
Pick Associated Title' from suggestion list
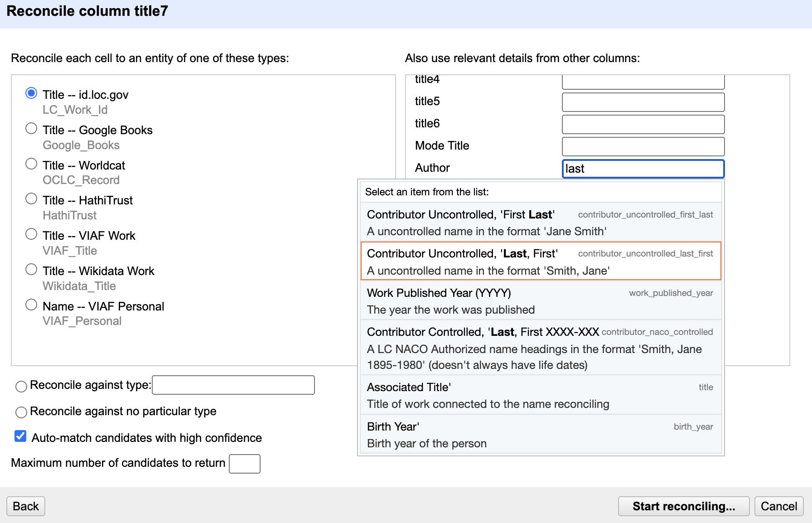[540, 395]
